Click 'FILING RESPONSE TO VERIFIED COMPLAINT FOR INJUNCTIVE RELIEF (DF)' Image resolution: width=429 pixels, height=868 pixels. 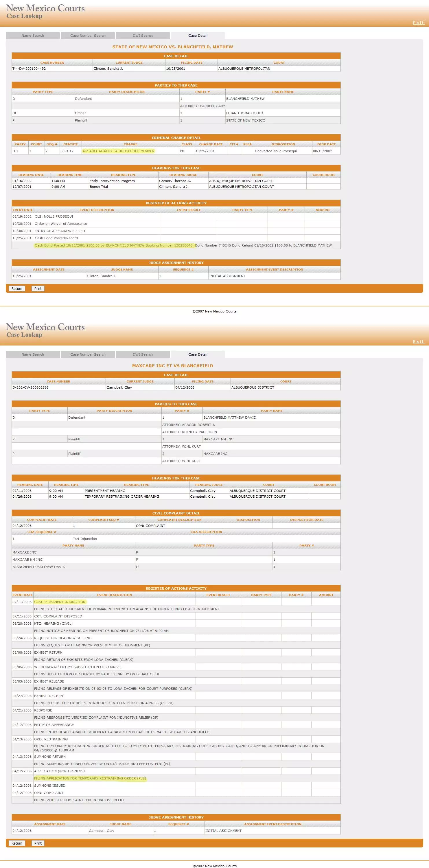(x=96, y=717)
